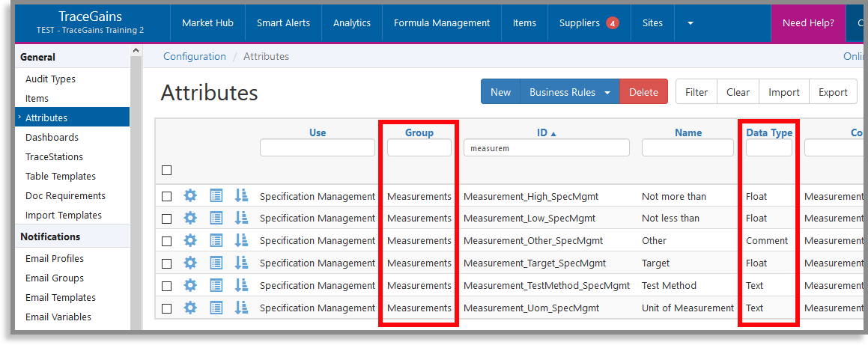
Task: Open Email Profiles in sidebar
Action: tap(55, 258)
